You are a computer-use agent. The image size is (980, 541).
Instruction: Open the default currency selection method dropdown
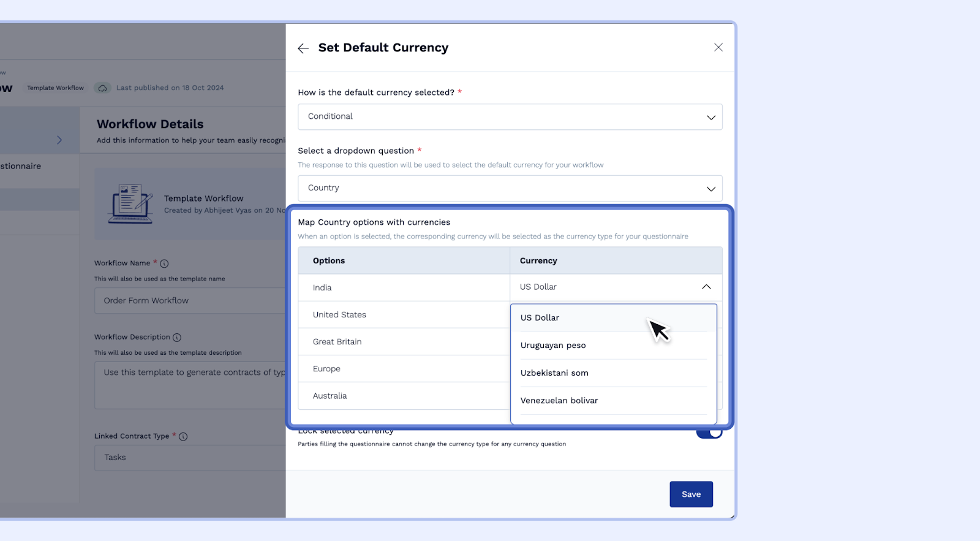(510, 117)
